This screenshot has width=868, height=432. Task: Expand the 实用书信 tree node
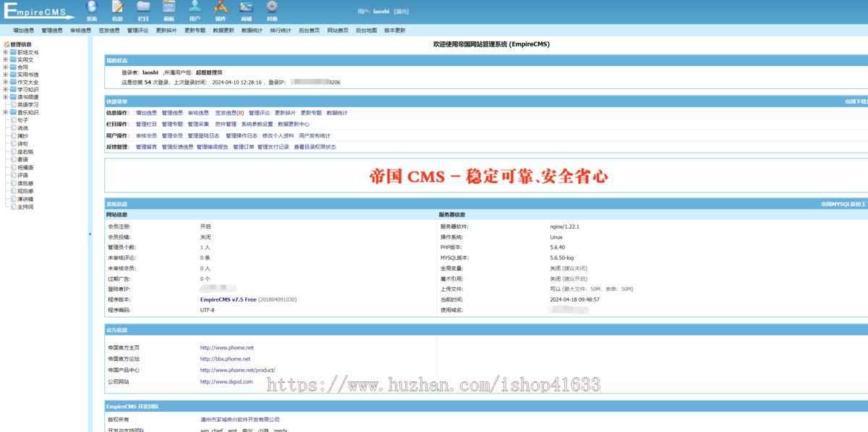click(5, 75)
